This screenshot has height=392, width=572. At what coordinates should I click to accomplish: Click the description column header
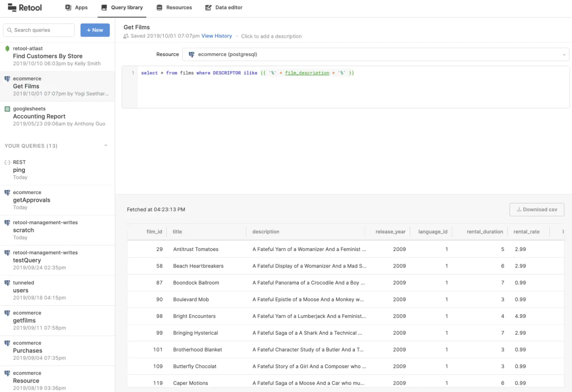point(266,232)
